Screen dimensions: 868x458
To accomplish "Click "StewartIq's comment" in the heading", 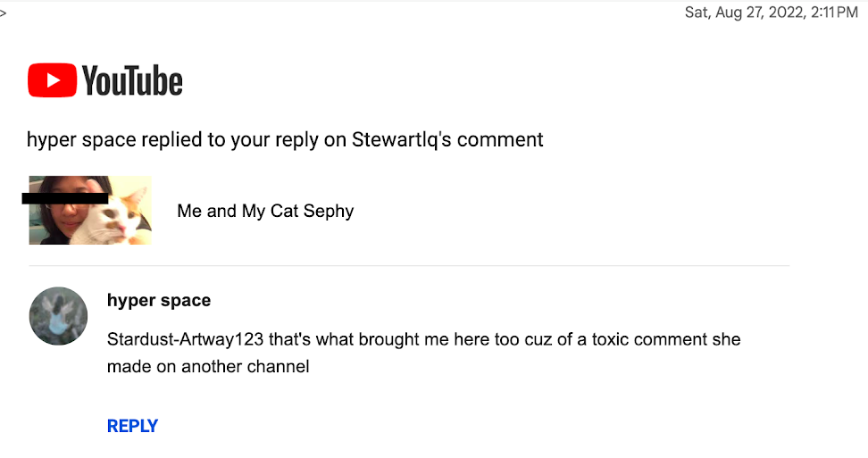I will [x=447, y=139].
